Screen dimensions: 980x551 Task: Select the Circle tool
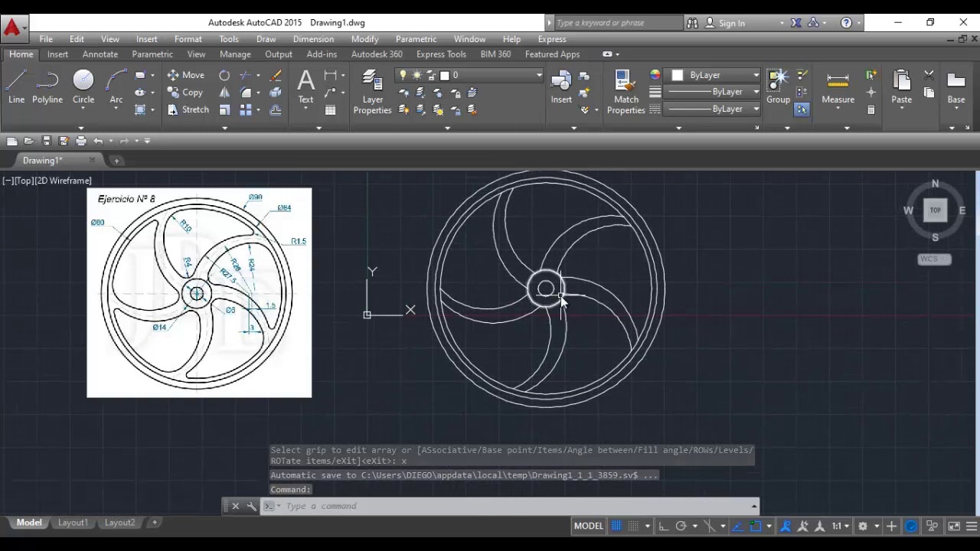pyautogui.click(x=83, y=86)
